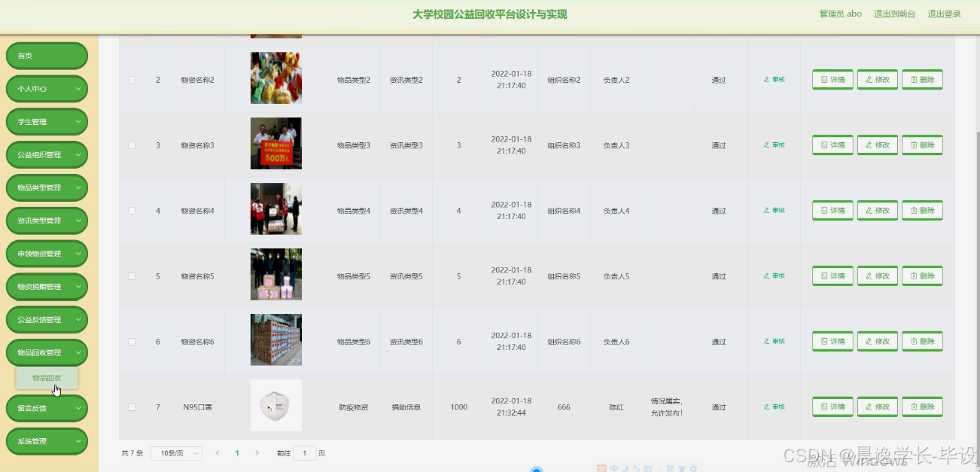Viewport: 980px width, 472px height.
Task: Click 审核 for row 物资名称3
Action: (x=774, y=145)
